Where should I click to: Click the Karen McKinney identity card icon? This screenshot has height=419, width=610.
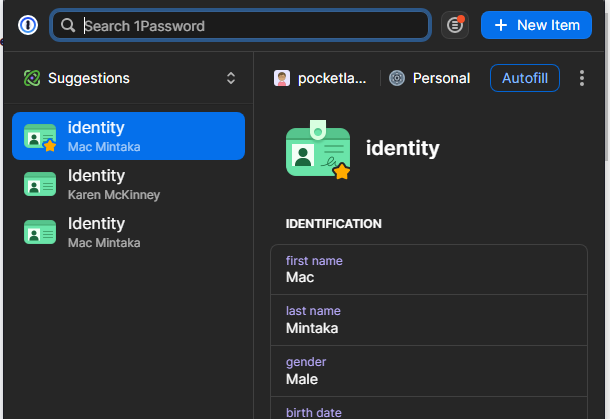tap(40, 184)
